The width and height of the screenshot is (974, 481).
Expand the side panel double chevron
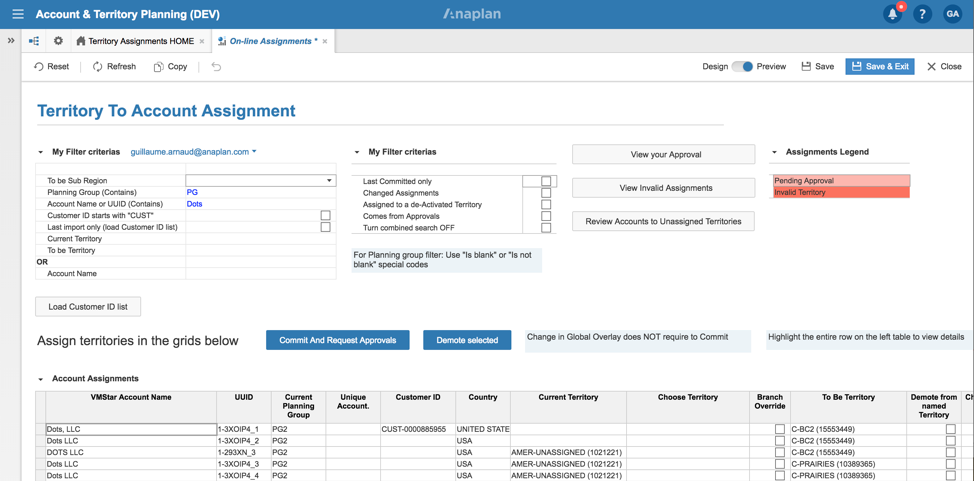(x=11, y=40)
